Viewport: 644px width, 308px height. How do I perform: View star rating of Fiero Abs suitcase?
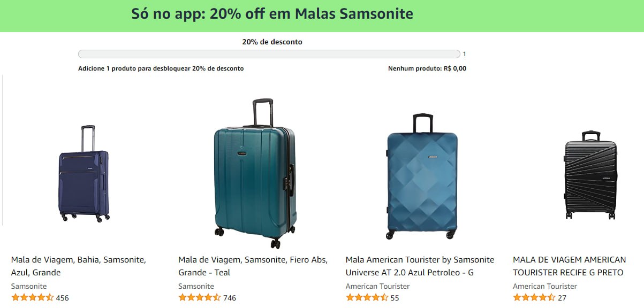pos(199,298)
